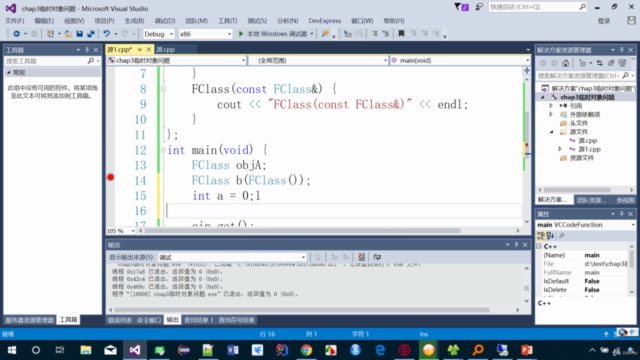The image size is (640, 360).
Task: Click the Save All toolbar icon
Action: point(91,34)
